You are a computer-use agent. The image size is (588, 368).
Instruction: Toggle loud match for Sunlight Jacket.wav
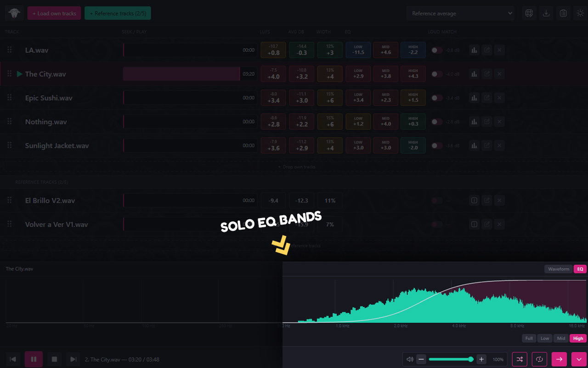[x=437, y=146]
